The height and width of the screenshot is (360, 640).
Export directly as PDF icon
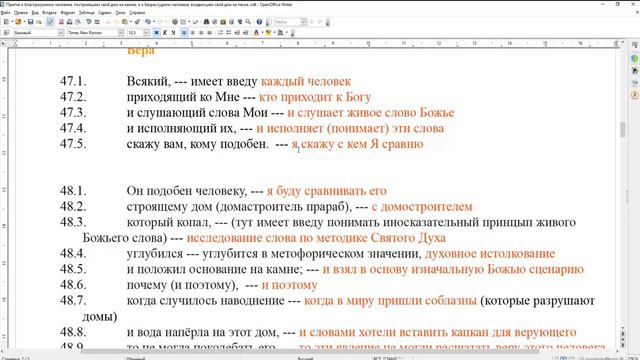[x=61, y=22]
